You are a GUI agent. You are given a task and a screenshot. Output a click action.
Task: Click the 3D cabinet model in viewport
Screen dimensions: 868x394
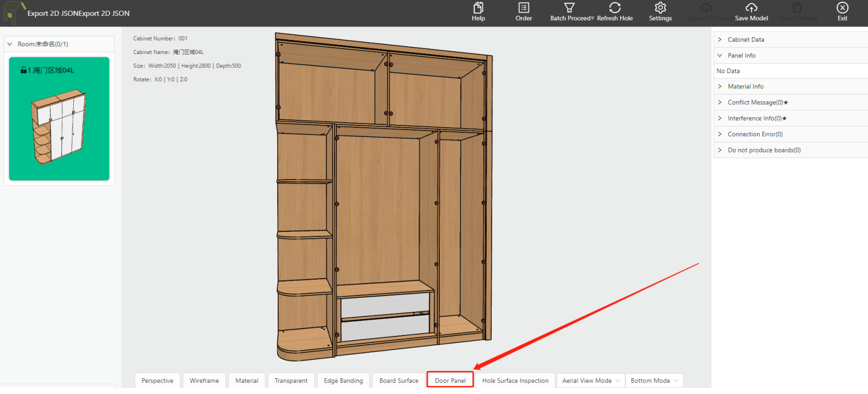[384, 197]
